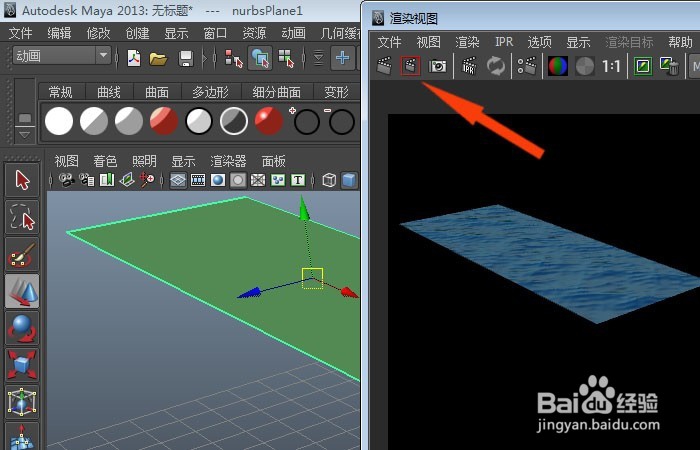Toggle the field chart crossed-box viewport icon

point(258,180)
